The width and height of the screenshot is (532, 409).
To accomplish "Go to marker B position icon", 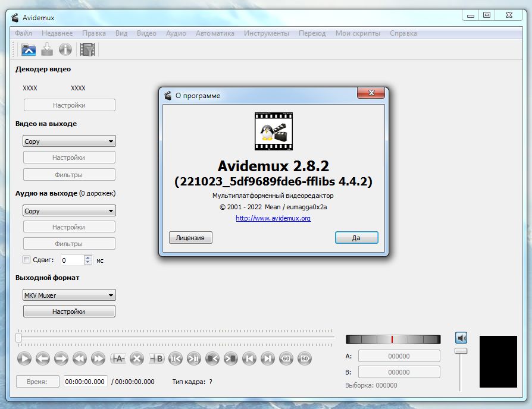I will pyautogui.click(x=194, y=358).
